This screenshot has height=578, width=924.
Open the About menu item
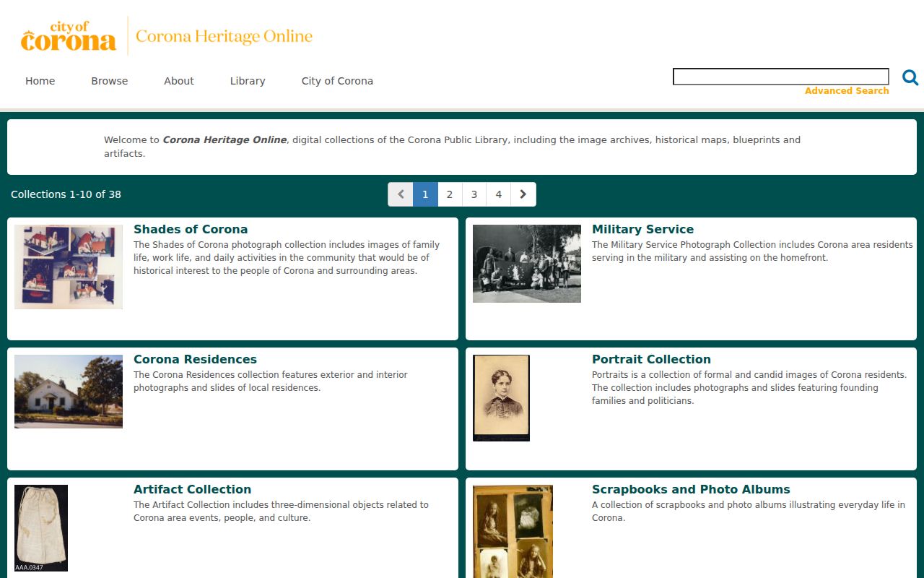(179, 81)
